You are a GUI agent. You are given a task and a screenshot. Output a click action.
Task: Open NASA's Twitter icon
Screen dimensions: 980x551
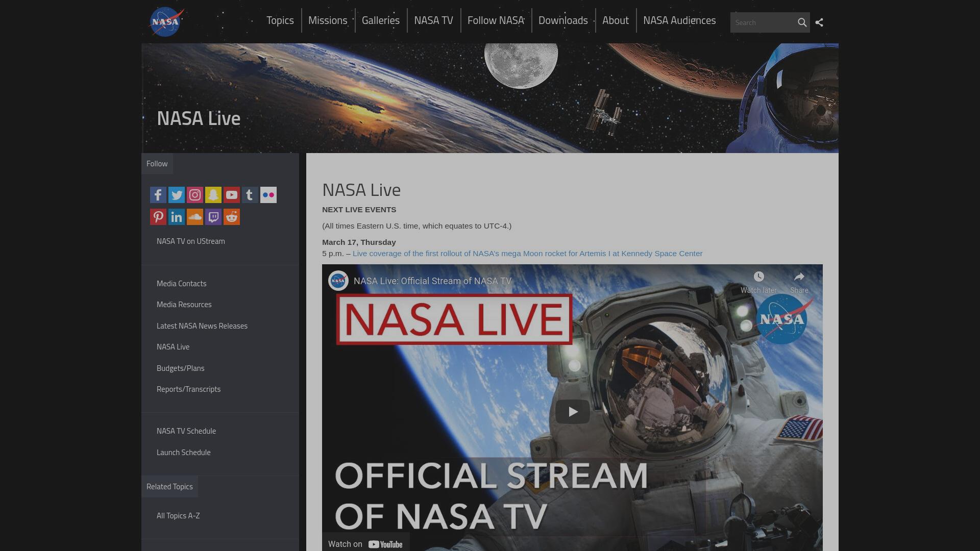[x=177, y=195]
